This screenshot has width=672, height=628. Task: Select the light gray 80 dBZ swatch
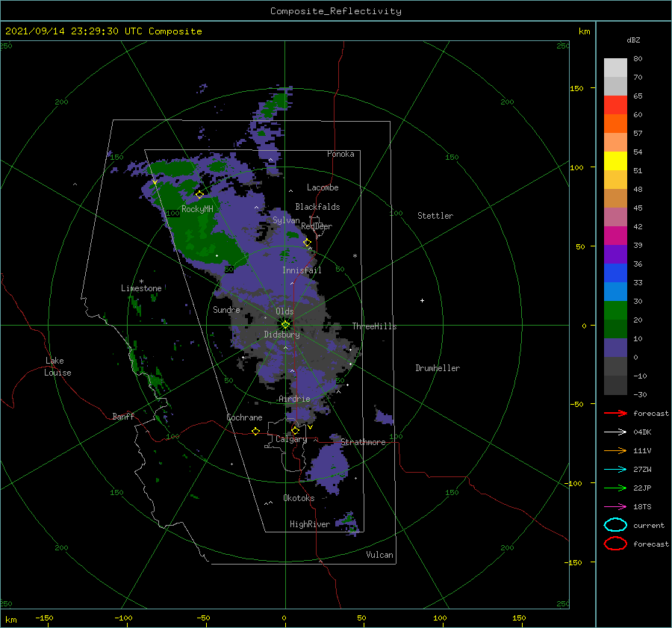[x=615, y=67]
